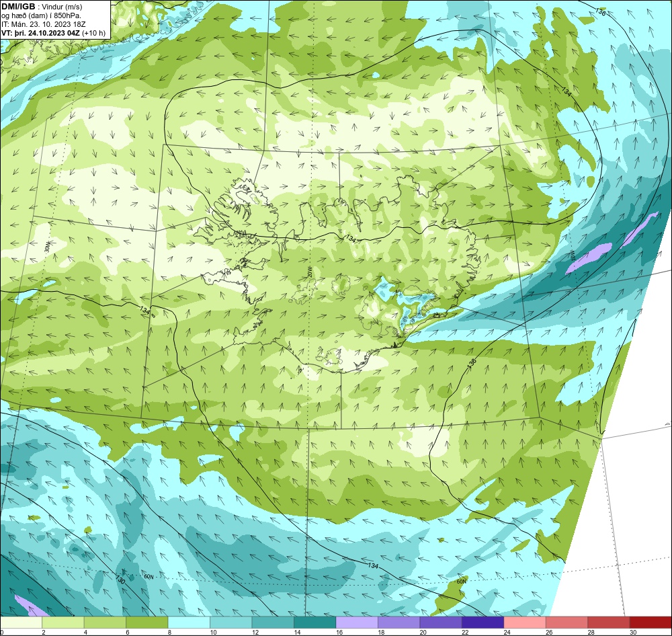The width and height of the screenshot is (672, 636).
Task: Click the '134' contour label over central Iceland
Action: click(x=351, y=239)
